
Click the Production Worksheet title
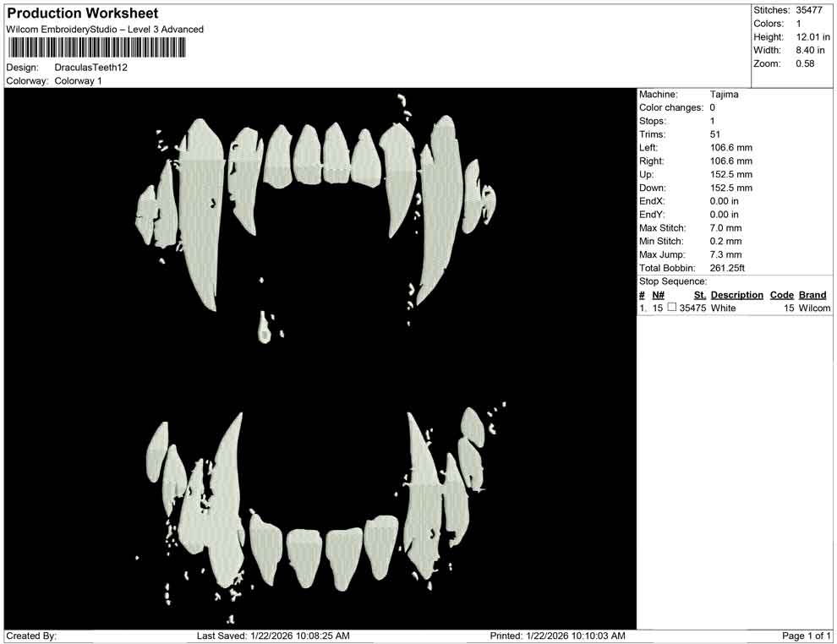(81, 13)
